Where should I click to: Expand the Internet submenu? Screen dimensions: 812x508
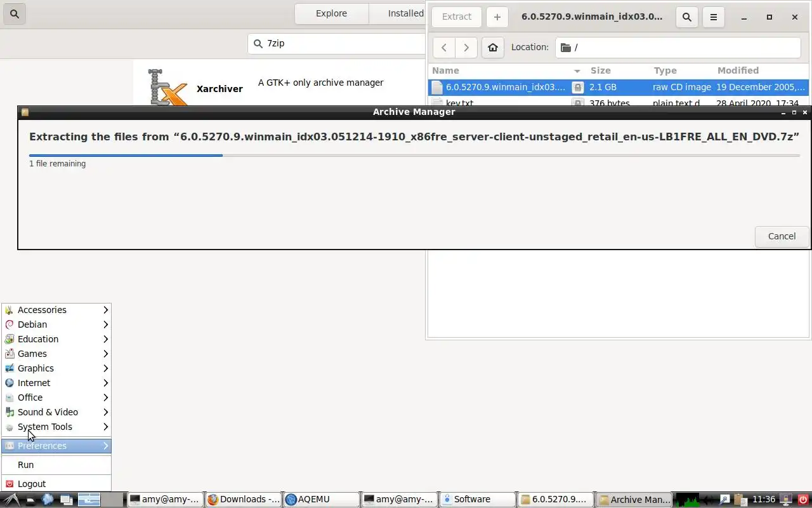click(x=56, y=383)
